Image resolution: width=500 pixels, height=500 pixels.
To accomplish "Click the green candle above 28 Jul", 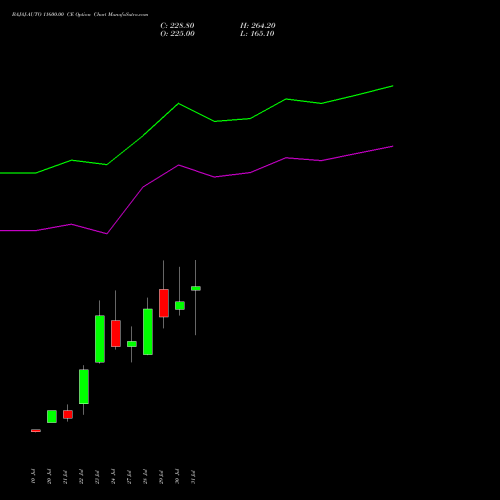I will [x=148, y=332].
